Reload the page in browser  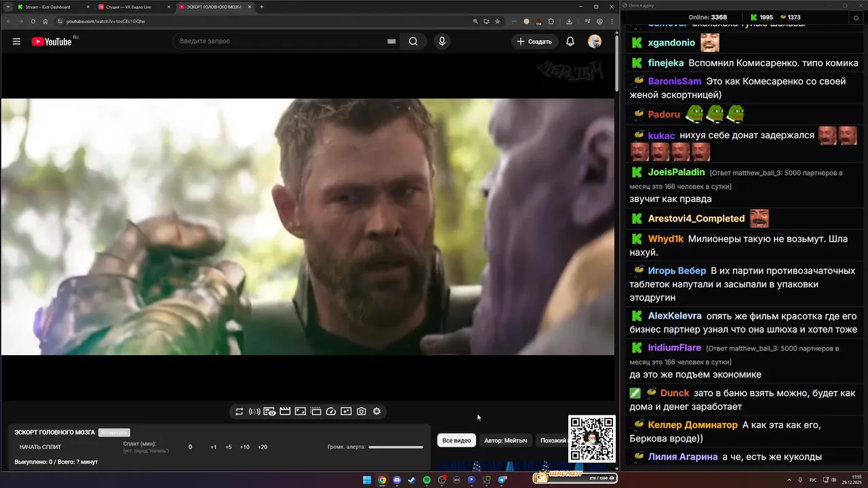point(33,21)
